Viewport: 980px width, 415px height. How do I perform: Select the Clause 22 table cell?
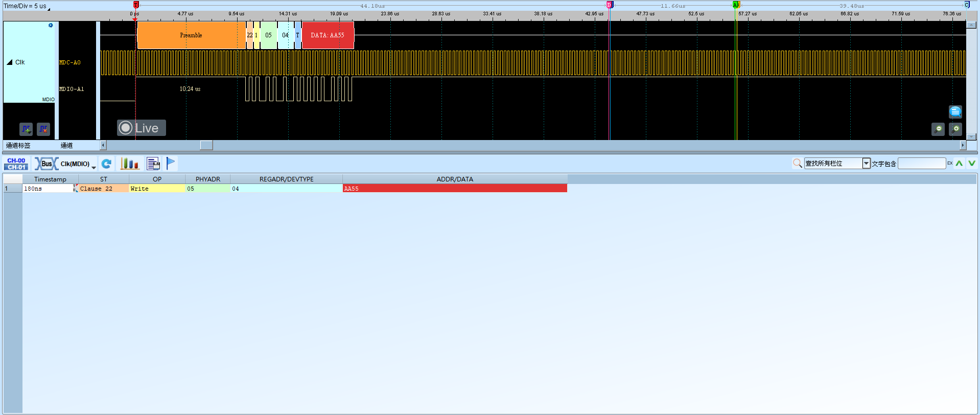(x=104, y=189)
